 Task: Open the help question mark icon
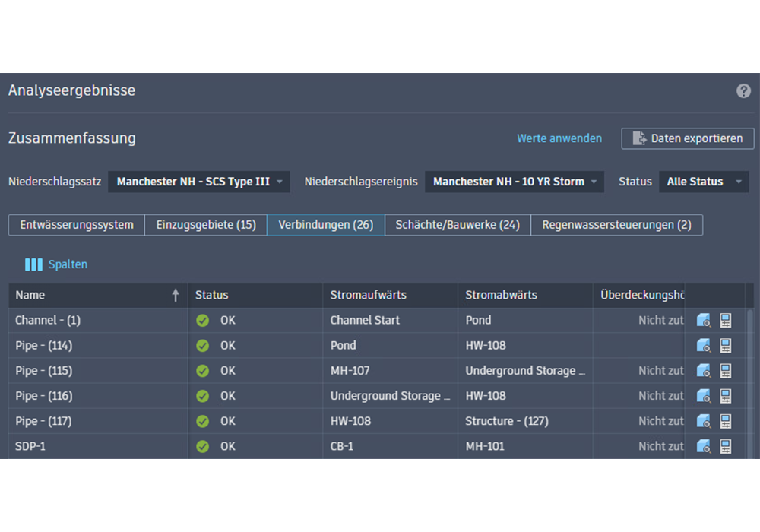tap(743, 90)
